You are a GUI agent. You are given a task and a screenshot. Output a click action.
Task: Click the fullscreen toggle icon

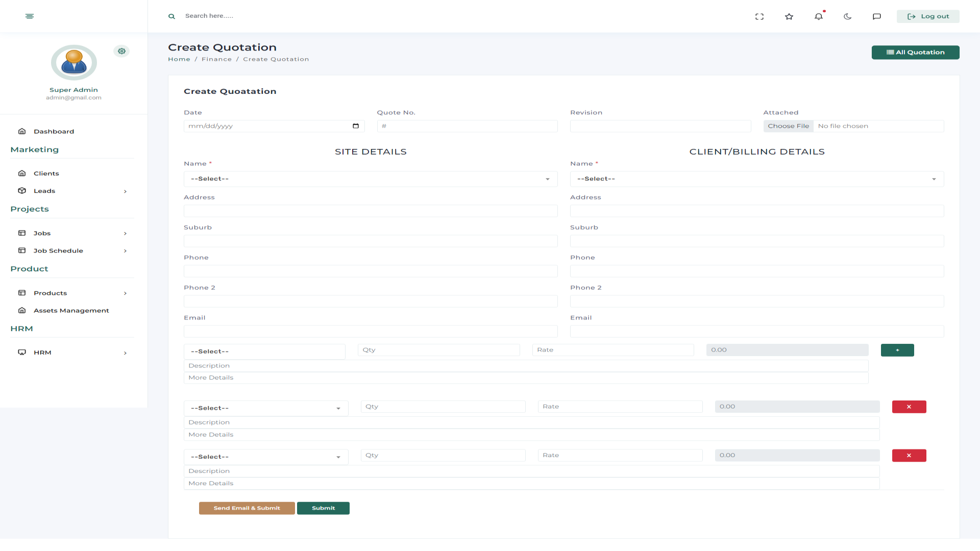click(759, 16)
